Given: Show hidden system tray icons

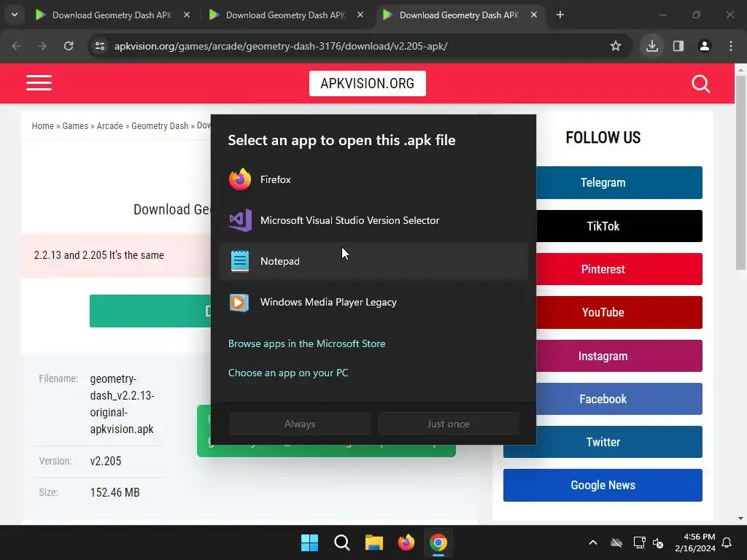Looking at the screenshot, I should point(592,542).
